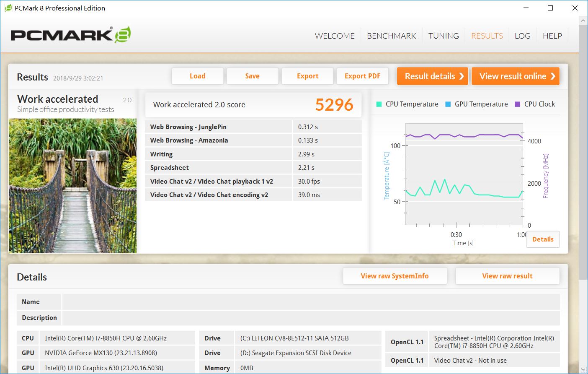This screenshot has width=588, height=374.
Task: Click the Seagate Expansion SCSI Disk entry
Action: coord(296,353)
